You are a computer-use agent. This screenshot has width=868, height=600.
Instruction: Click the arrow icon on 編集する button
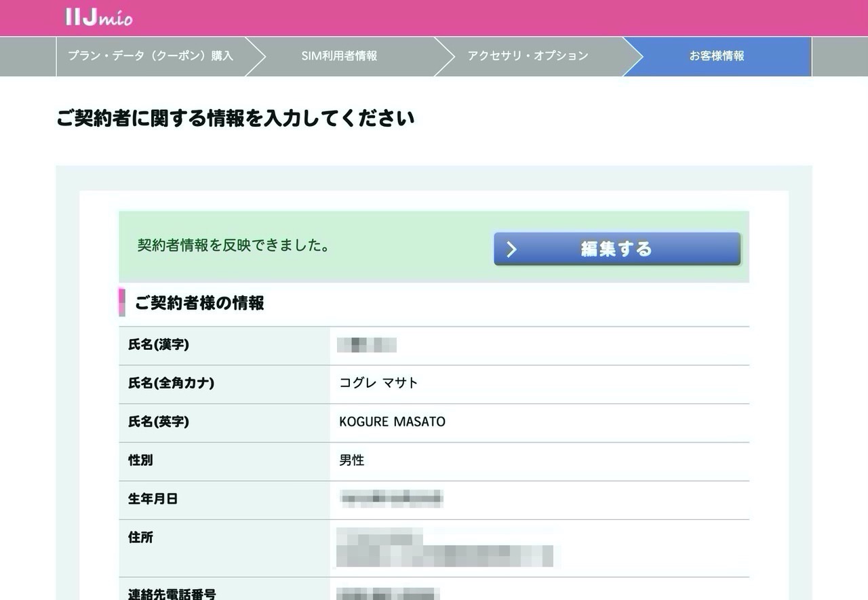[512, 249]
